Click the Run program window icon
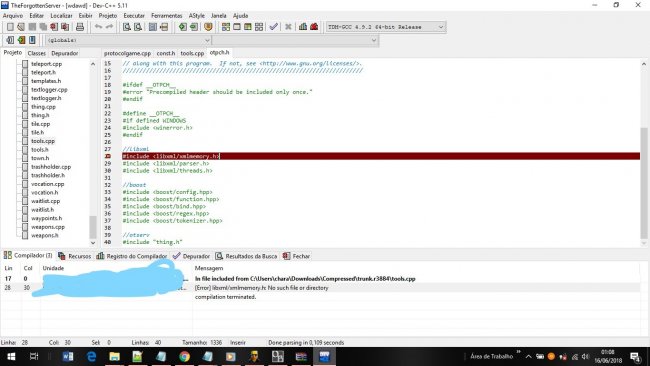Image resolution: width=650 pixels, height=366 pixels. (x=237, y=27)
